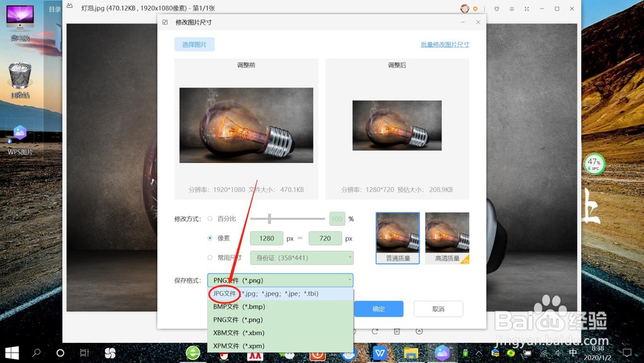Viewport: 644px width, 363px height.
Task: Open the notification center icon
Action: tap(627, 353)
